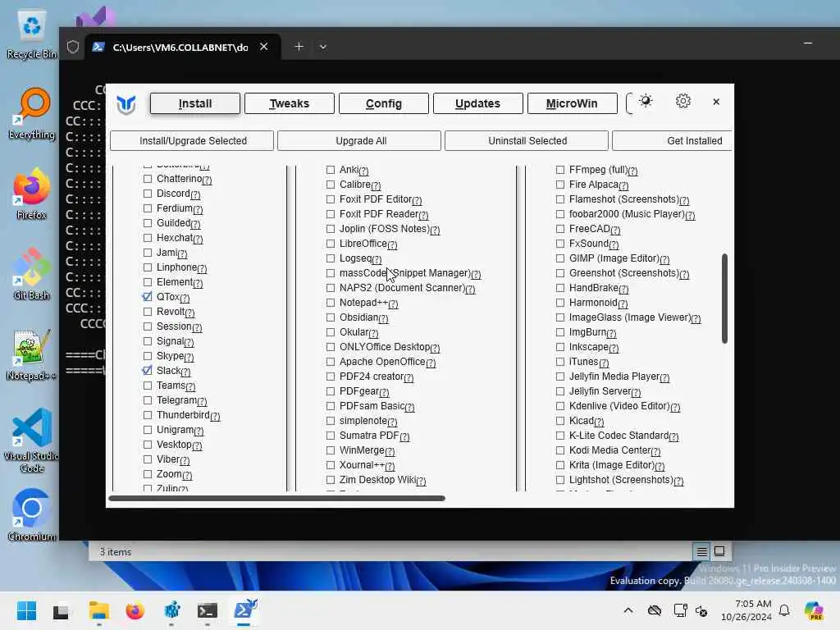Launch Visual Studio Code desktop shortcut

(31, 441)
